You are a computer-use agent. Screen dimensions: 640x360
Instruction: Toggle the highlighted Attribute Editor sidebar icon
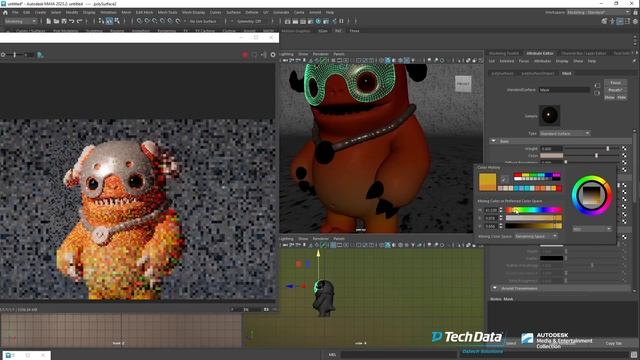pyautogui.click(x=620, y=21)
